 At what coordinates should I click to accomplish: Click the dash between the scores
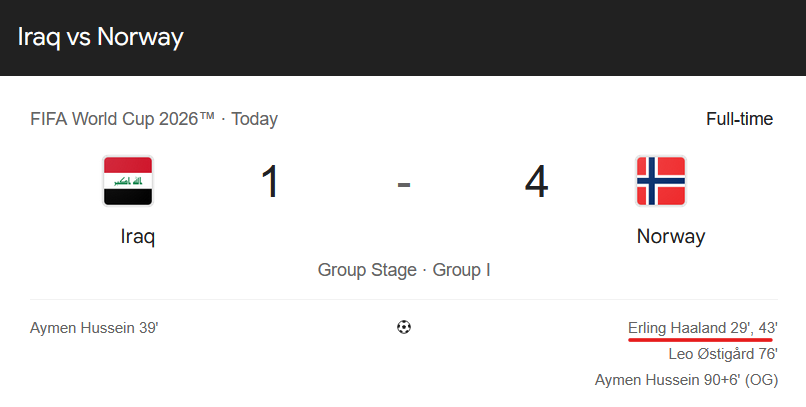[x=404, y=184]
